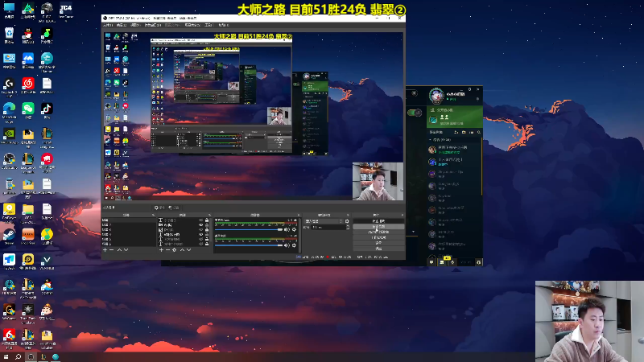
Task: Click new folder icon in League friends list
Action: pyautogui.click(x=464, y=132)
